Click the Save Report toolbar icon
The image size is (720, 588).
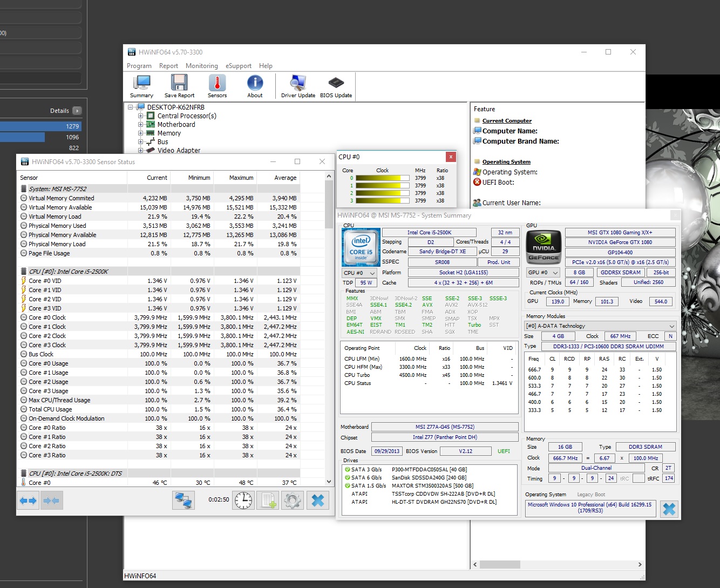click(x=179, y=86)
